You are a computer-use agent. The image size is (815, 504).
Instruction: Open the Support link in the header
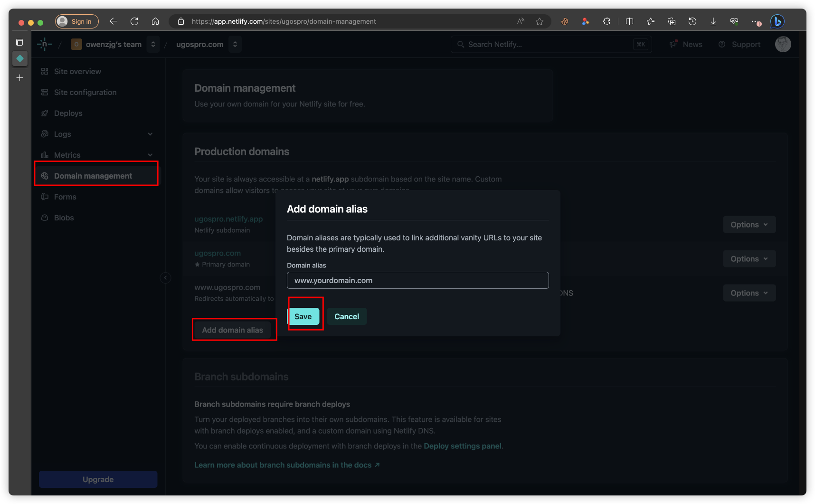pyautogui.click(x=739, y=44)
